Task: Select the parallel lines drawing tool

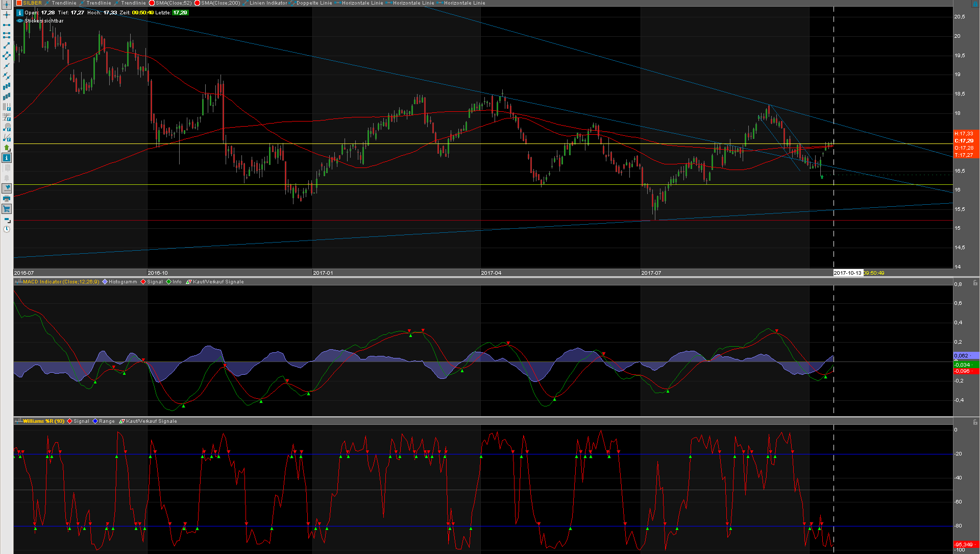Action: point(7,75)
